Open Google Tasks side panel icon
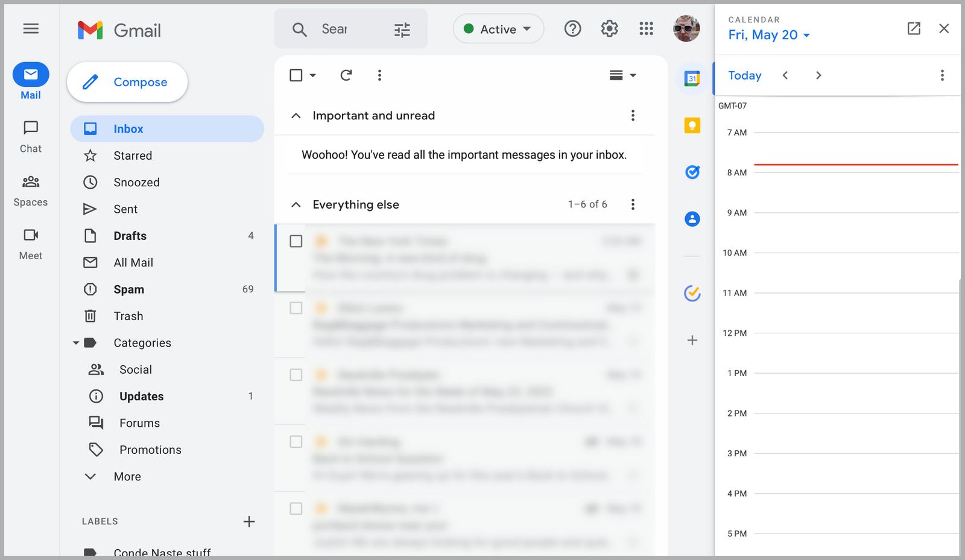Screen dimensions: 965x560 click(x=692, y=172)
